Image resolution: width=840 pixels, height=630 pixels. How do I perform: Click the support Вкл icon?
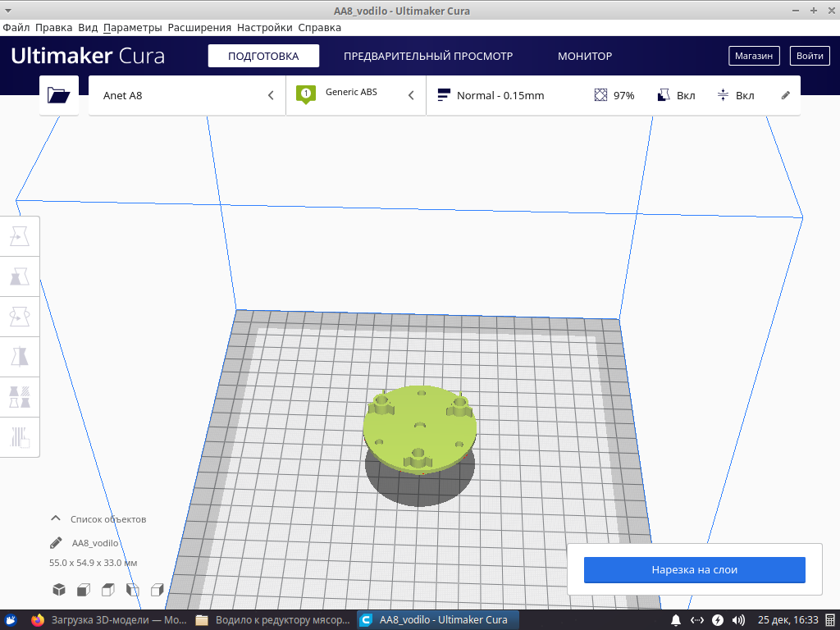(x=663, y=95)
